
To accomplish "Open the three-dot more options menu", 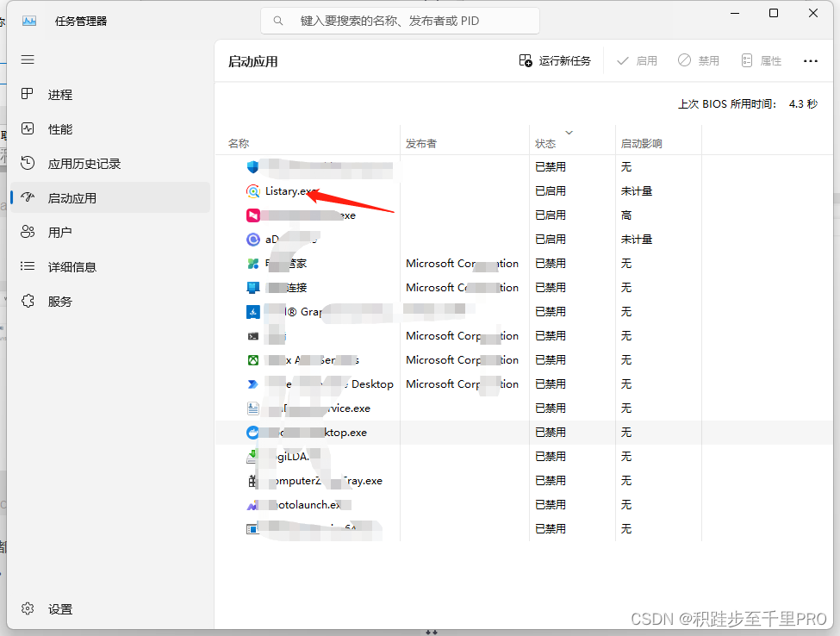I will [x=811, y=61].
